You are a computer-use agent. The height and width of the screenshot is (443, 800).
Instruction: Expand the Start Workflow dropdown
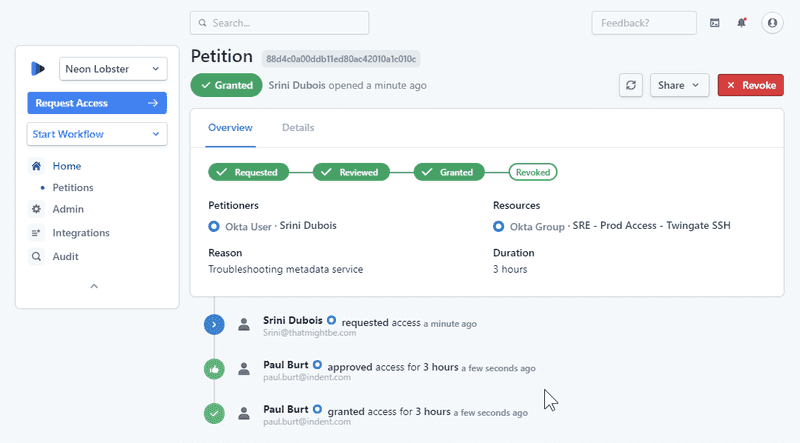click(97, 134)
